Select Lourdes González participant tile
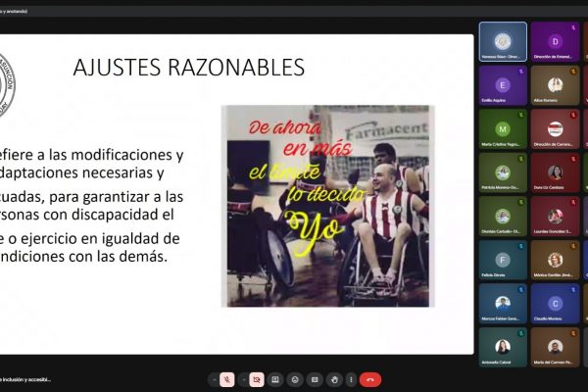 tap(555, 217)
